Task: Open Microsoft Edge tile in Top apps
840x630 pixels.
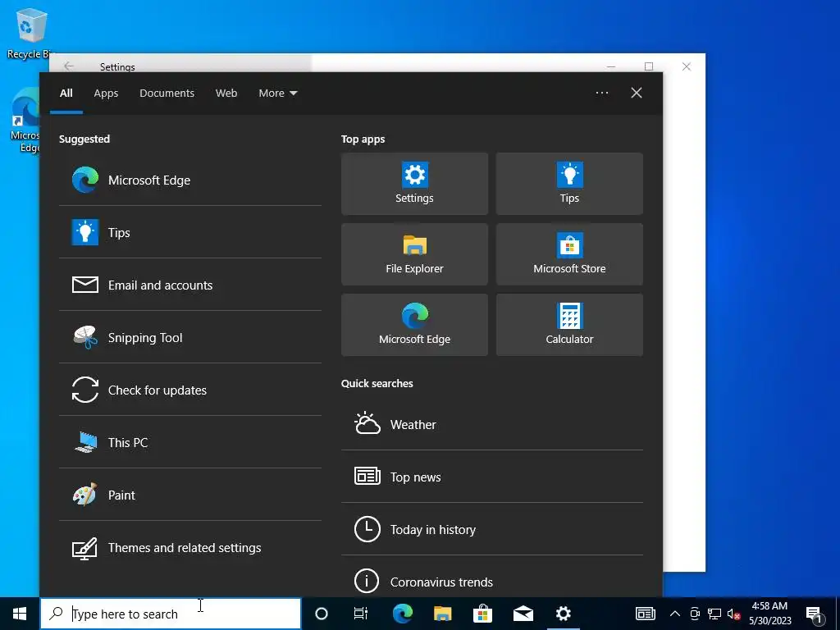Action: 414,325
